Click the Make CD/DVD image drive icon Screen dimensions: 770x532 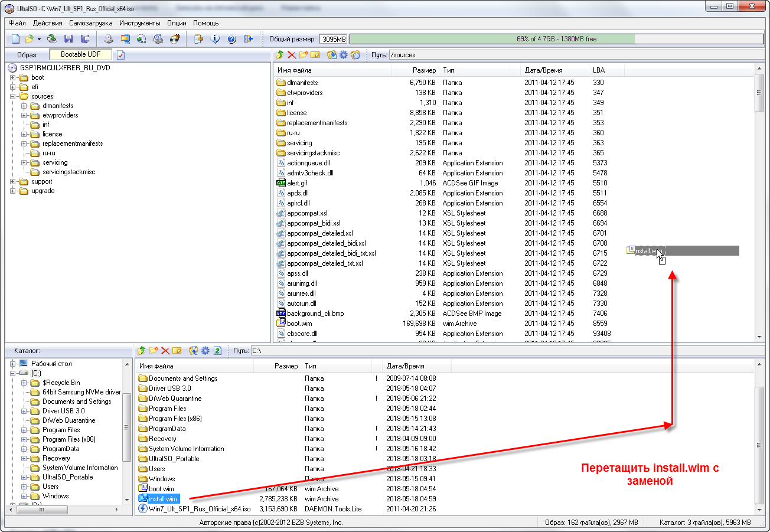(109, 39)
